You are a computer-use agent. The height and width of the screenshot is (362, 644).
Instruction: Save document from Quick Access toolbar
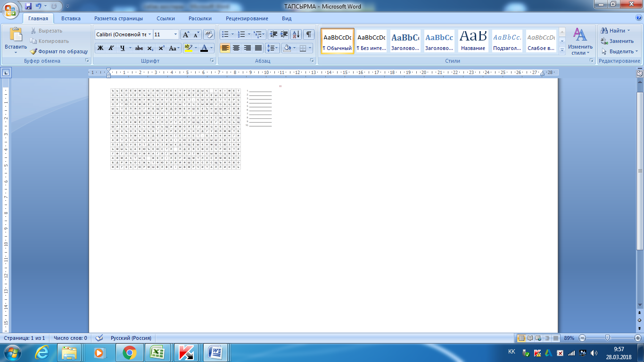[28, 6]
